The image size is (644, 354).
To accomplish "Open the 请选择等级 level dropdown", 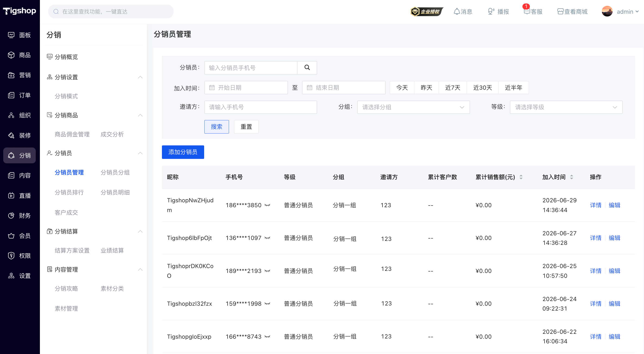I will [566, 107].
